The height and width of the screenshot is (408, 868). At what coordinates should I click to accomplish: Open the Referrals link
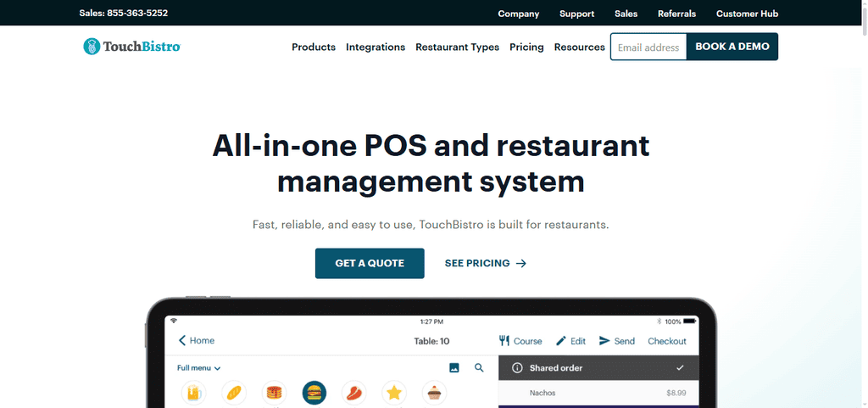point(677,14)
